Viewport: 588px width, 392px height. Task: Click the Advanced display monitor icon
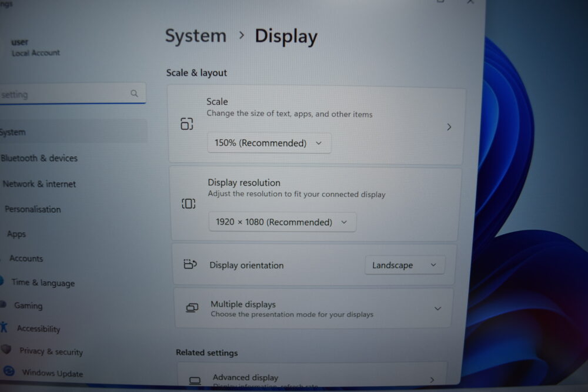[195, 381]
